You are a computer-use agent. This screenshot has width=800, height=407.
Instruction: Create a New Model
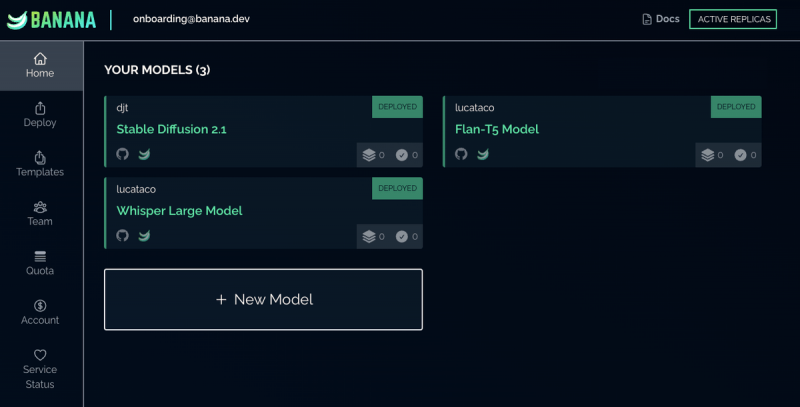tap(263, 299)
